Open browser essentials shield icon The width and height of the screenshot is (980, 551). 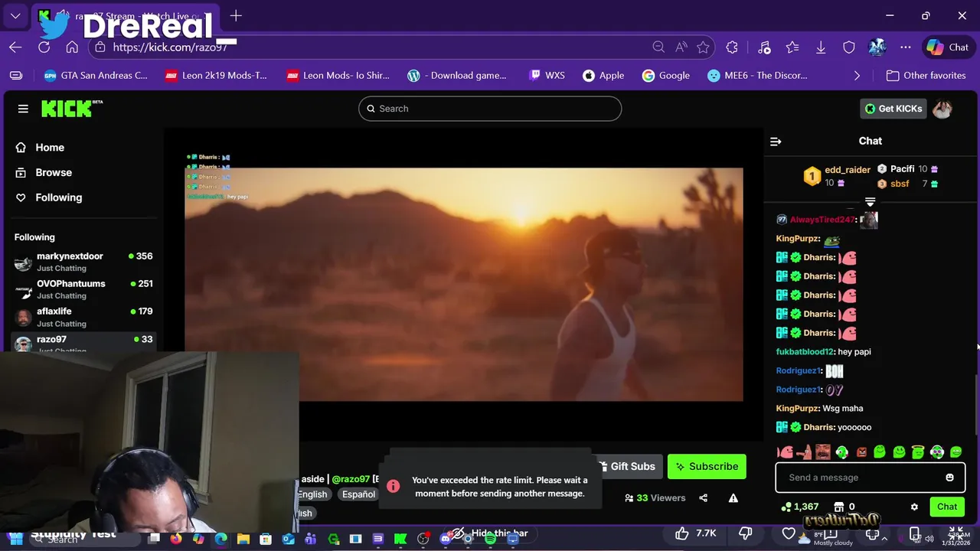(849, 47)
